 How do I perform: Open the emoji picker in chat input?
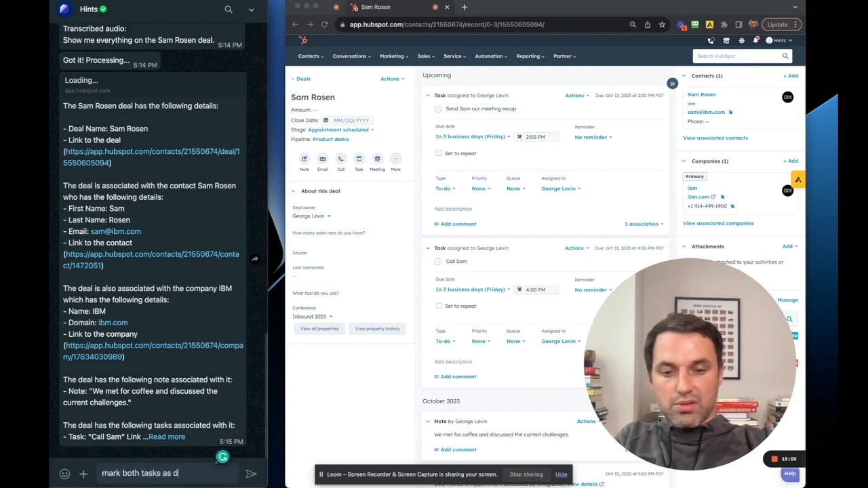(x=64, y=474)
